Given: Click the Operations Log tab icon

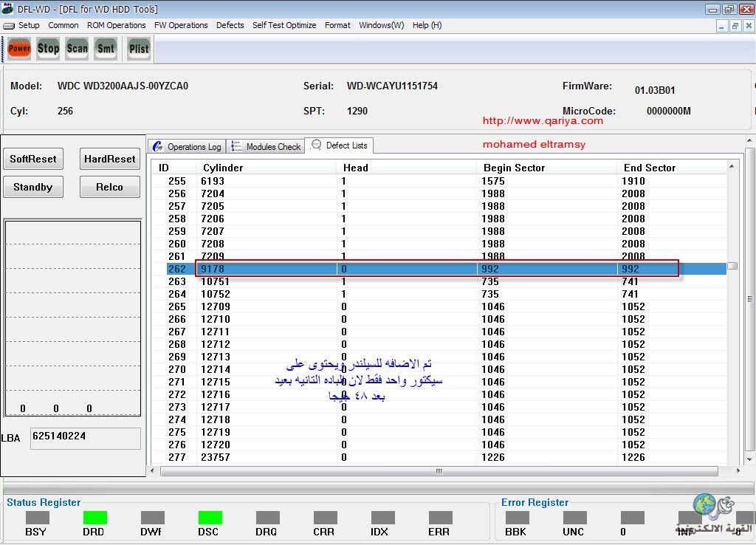Looking at the screenshot, I should [x=158, y=146].
